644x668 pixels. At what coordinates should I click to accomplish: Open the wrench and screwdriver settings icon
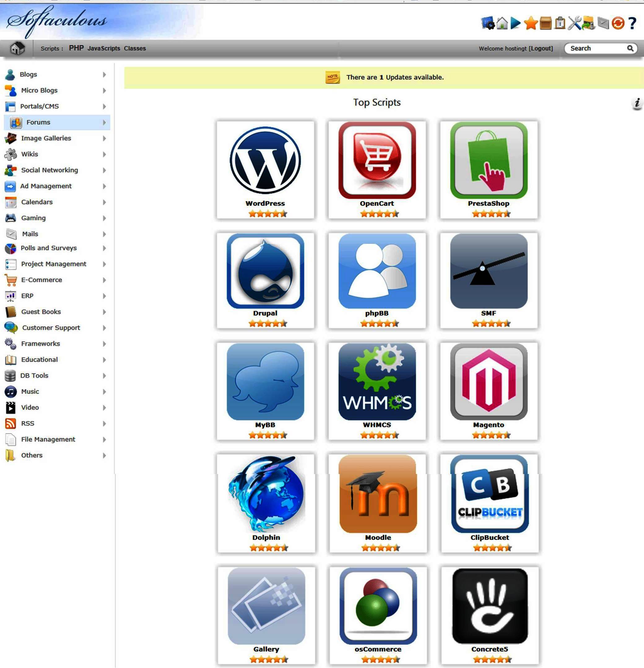point(574,23)
